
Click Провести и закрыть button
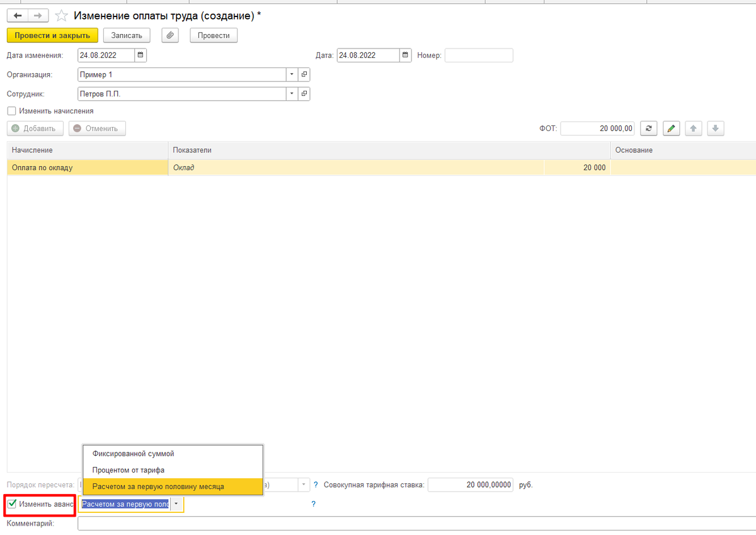coord(53,35)
